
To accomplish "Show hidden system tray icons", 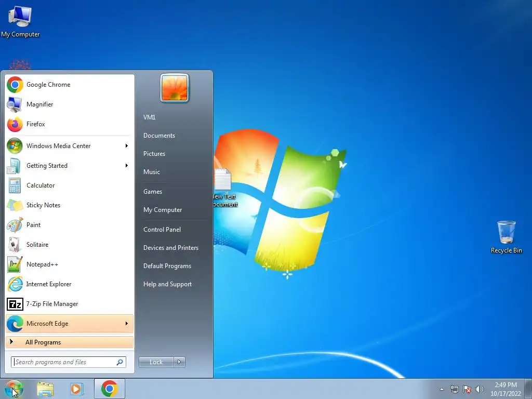I will click(442, 389).
